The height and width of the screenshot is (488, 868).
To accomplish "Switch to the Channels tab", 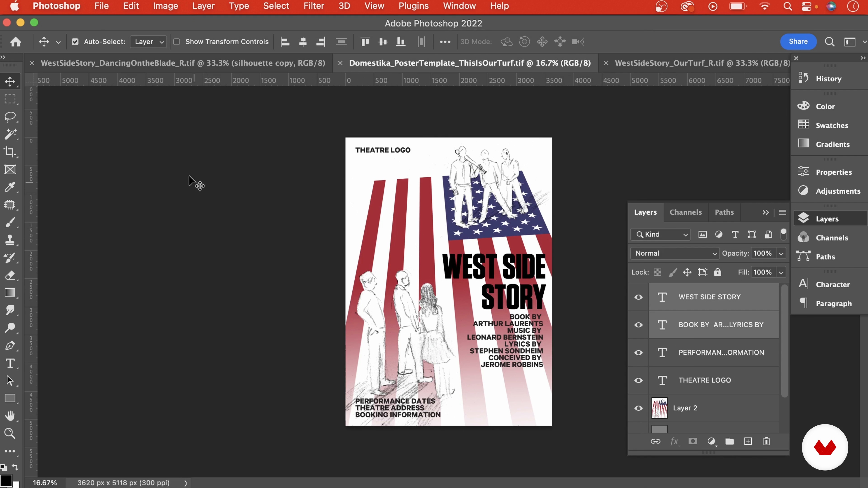I will [x=686, y=212].
